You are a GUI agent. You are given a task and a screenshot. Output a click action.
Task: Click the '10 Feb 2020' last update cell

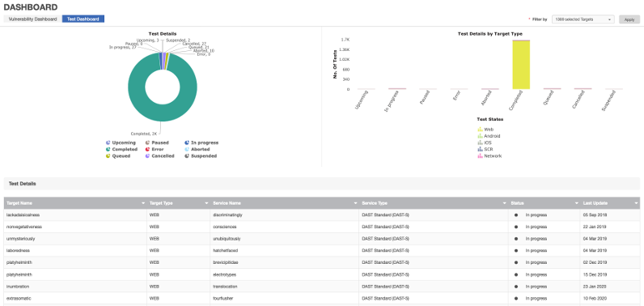coord(610,298)
